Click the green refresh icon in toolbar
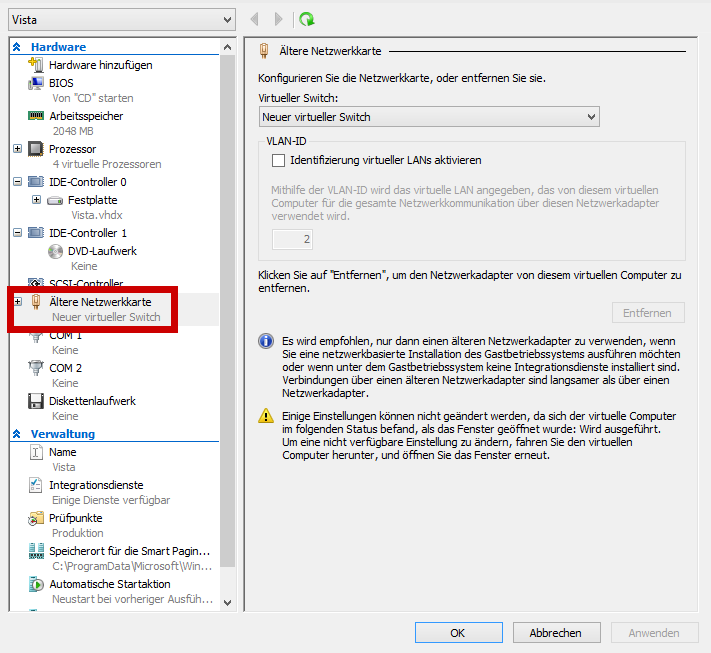The height and width of the screenshot is (653, 711). (x=307, y=19)
